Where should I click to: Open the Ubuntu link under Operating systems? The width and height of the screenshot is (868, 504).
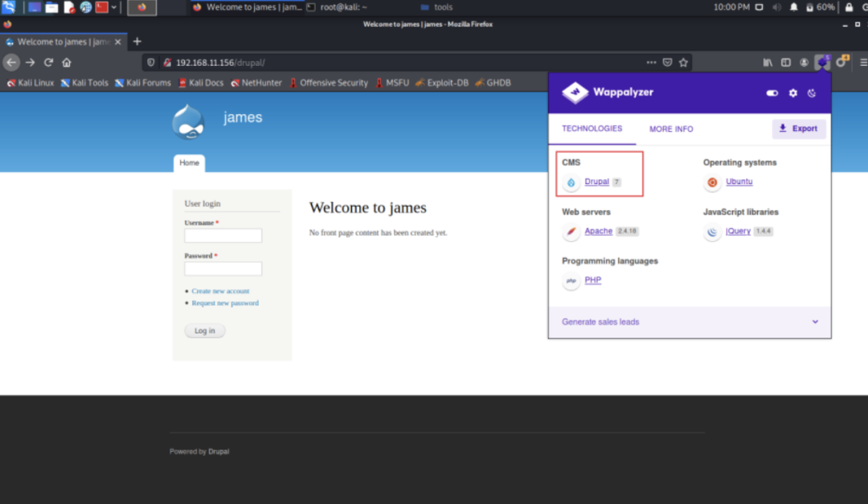(x=739, y=182)
